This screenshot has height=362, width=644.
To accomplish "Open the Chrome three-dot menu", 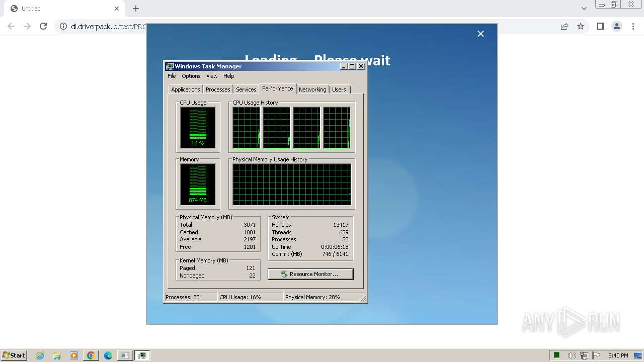I will tap(633, 26).
